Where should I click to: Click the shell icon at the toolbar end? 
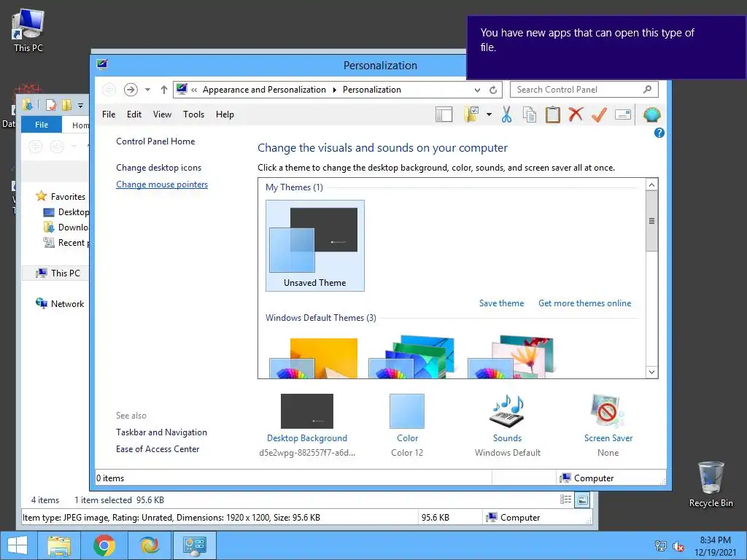[x=651, y=114]
